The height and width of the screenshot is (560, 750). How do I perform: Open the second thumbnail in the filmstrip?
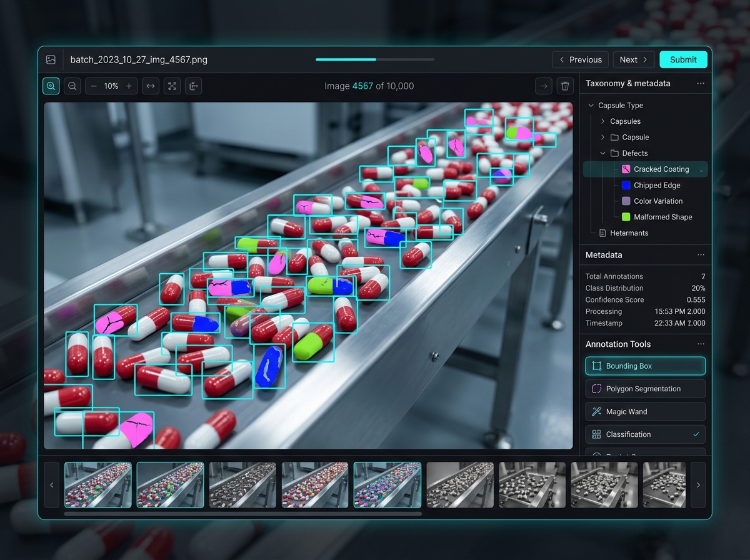point(170,485)
